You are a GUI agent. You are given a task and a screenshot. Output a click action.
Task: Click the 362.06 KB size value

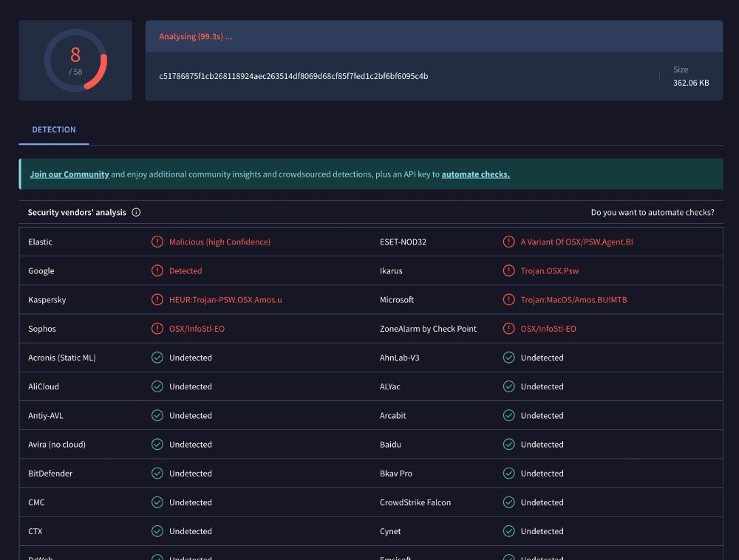point(691,83)
